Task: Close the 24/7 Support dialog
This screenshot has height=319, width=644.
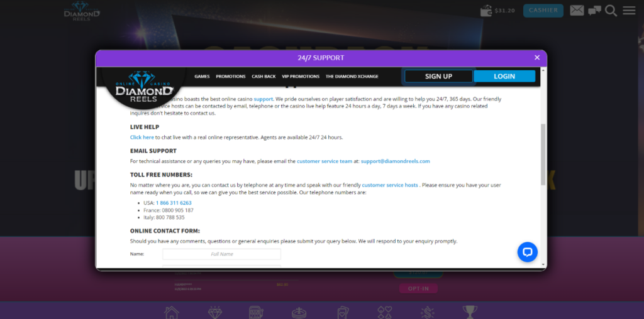Action: pyautogui.click(x=537, y=57)
